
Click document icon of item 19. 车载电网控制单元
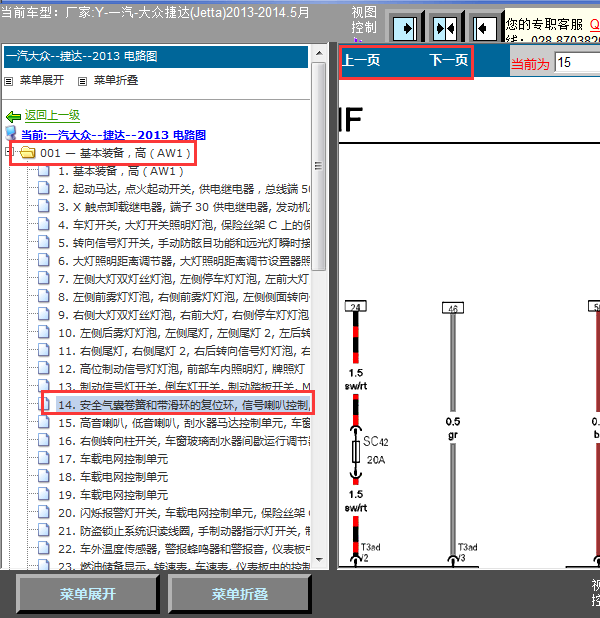click(44, 494)
